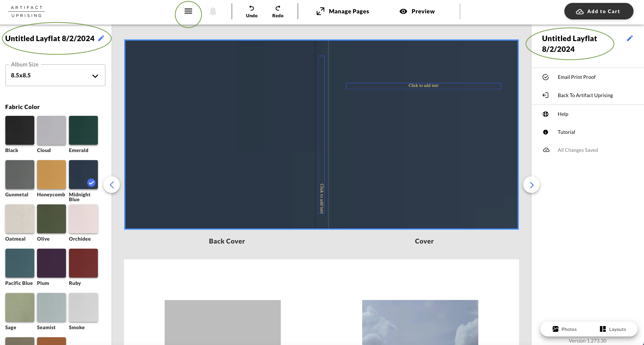The image size is (644, 345).
Task: Open the Album Size dropdown
Action: tap(55, 75)
